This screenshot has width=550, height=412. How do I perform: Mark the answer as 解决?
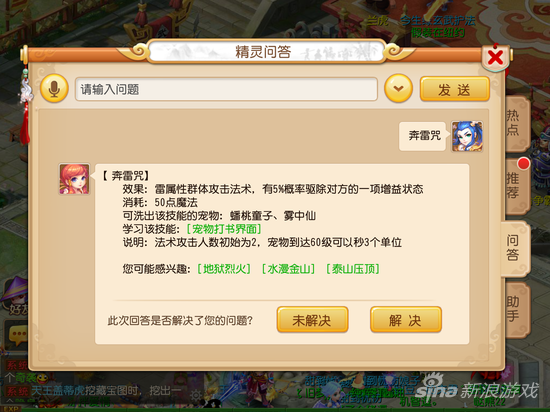(406, 320)
